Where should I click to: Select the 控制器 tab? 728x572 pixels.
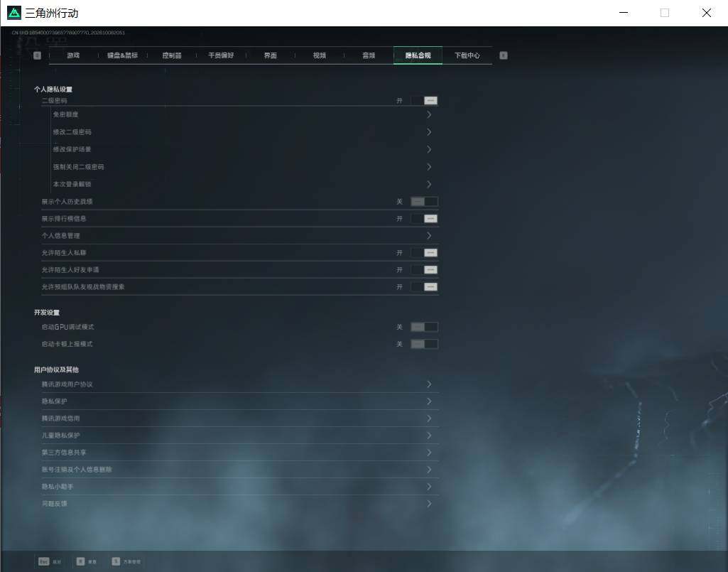point(172,55)
